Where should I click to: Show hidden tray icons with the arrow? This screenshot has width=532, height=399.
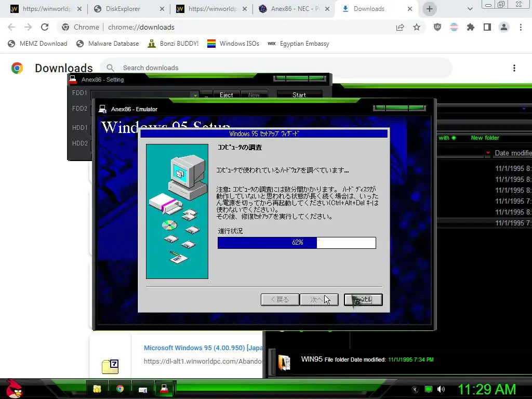[x=415, y=389]
